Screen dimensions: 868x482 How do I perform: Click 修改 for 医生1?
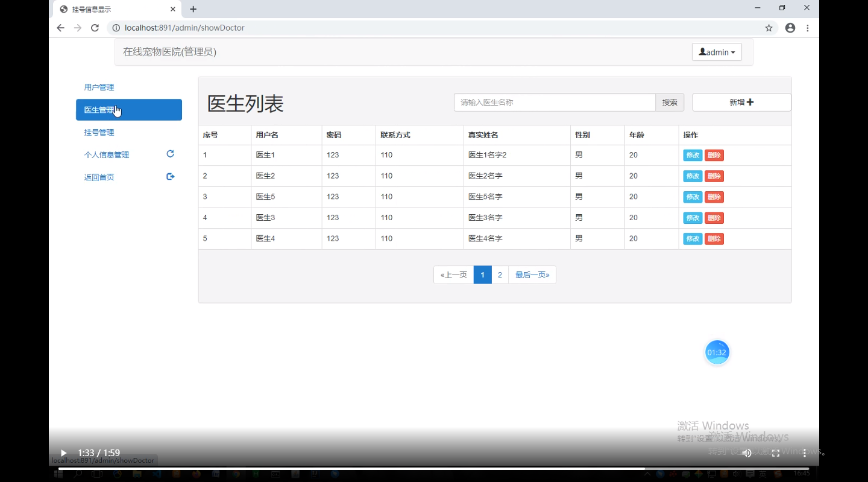[x=693, y=155]
